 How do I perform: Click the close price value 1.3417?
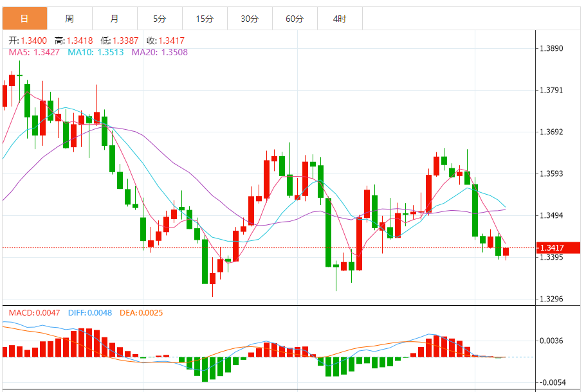171,40
